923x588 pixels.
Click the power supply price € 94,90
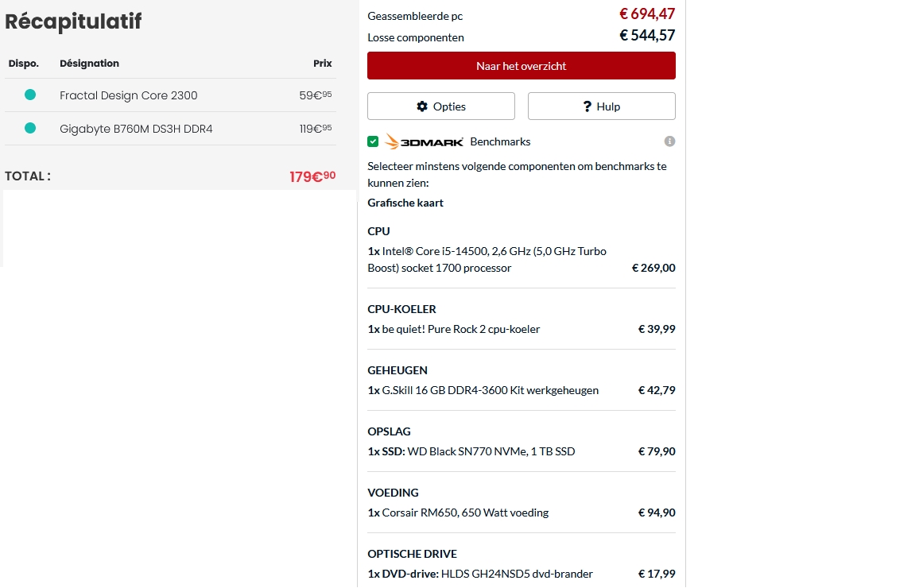click(657, 513)
